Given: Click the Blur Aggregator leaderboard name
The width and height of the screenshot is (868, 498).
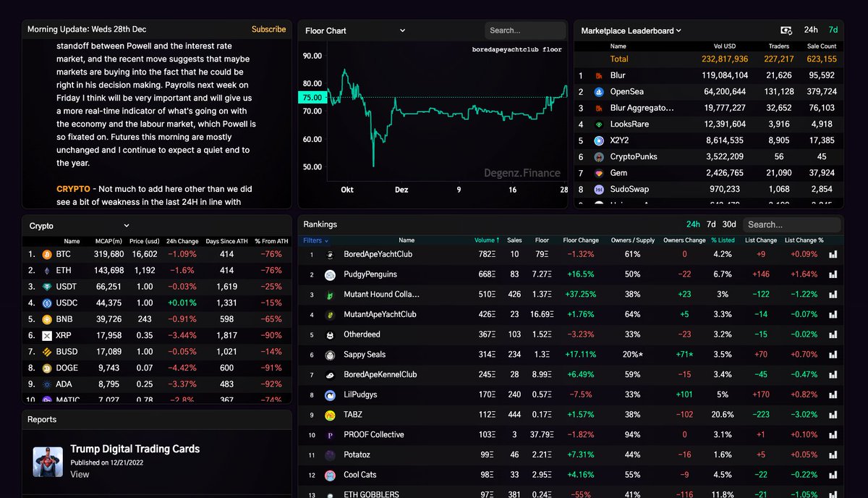Looking at the screenshot, I should click(x=642, y=108).
